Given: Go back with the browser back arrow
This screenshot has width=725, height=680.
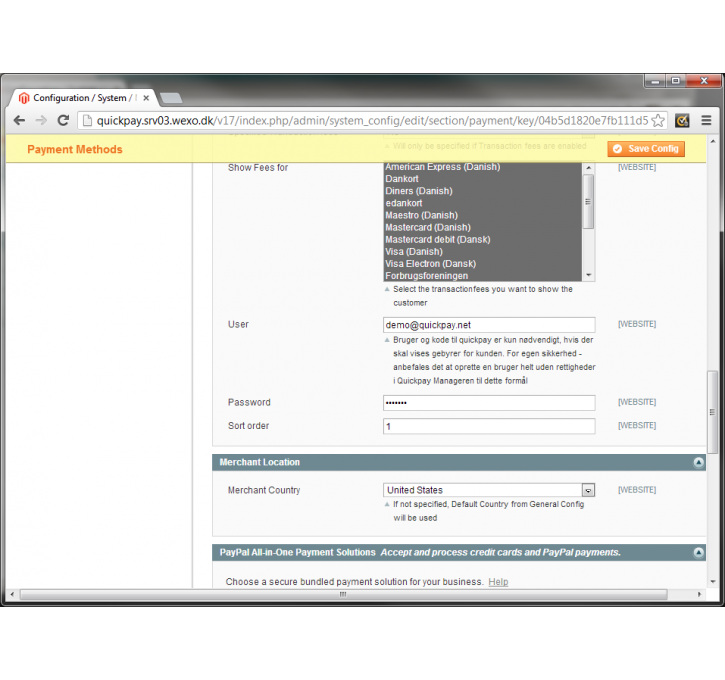Looking at the screenshot, I should click(19, 121).
